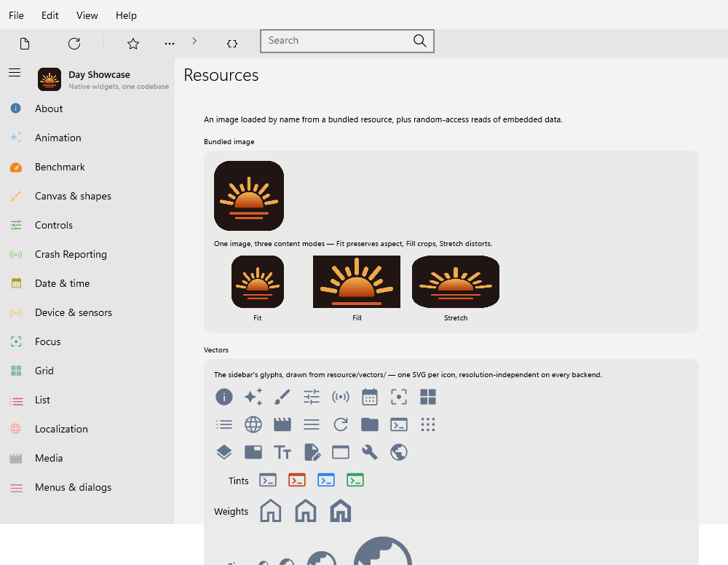728x565 pixels.
Task: Open the Crash Reporting page
Action: tap(87, 254)
